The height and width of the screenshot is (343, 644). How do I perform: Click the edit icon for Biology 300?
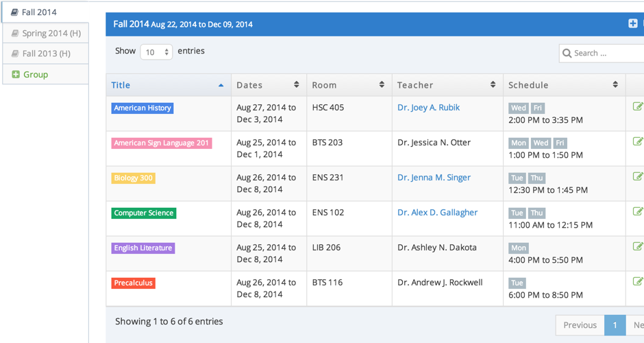click(638, 176)
